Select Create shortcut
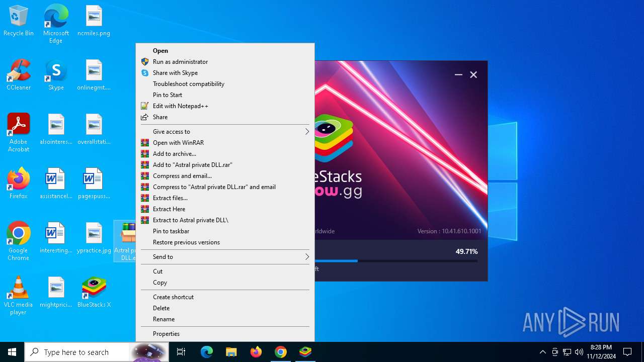644x362 pixels. click(x=225, y=297)
